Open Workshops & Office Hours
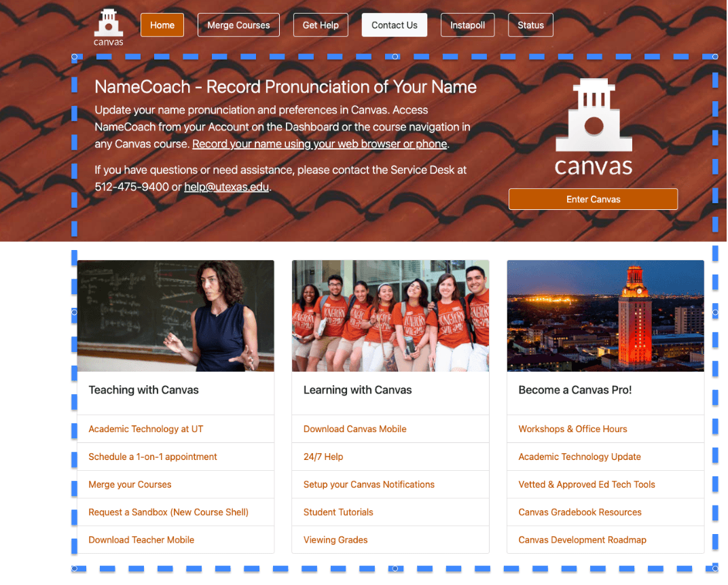Viewport: 728px width, 585px height. (573, 429)
